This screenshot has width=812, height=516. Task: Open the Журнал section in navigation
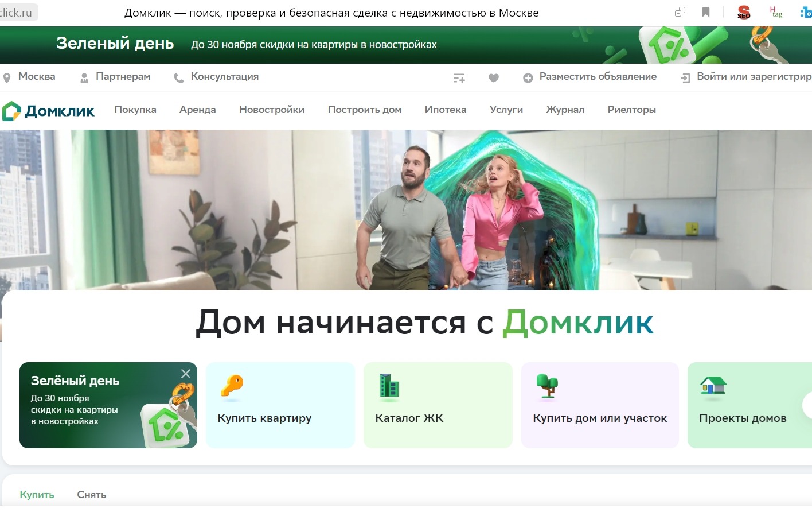[565, 110]
